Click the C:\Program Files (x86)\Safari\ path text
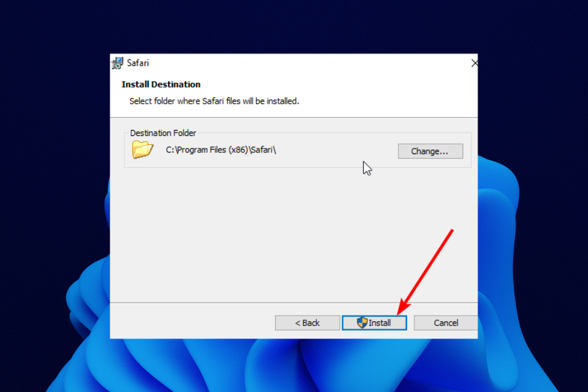Viewport: 588px width, 392px height. coord(221,150)
